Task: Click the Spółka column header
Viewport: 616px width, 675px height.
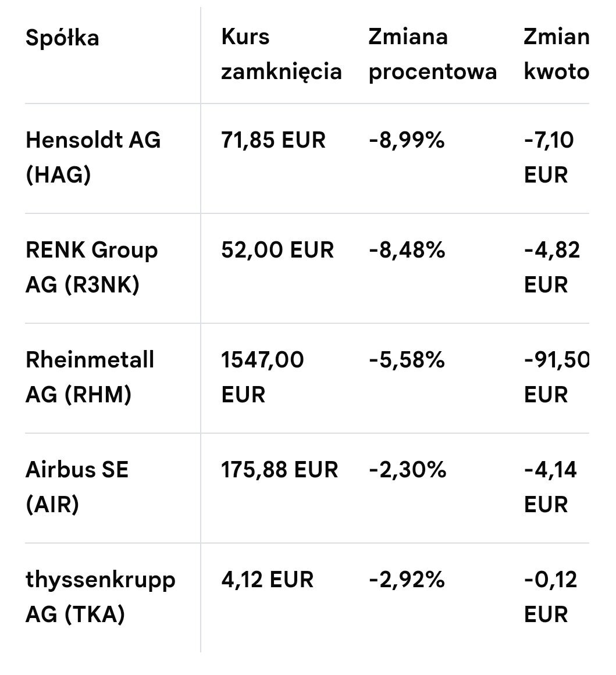Action: tap(62, 38)
